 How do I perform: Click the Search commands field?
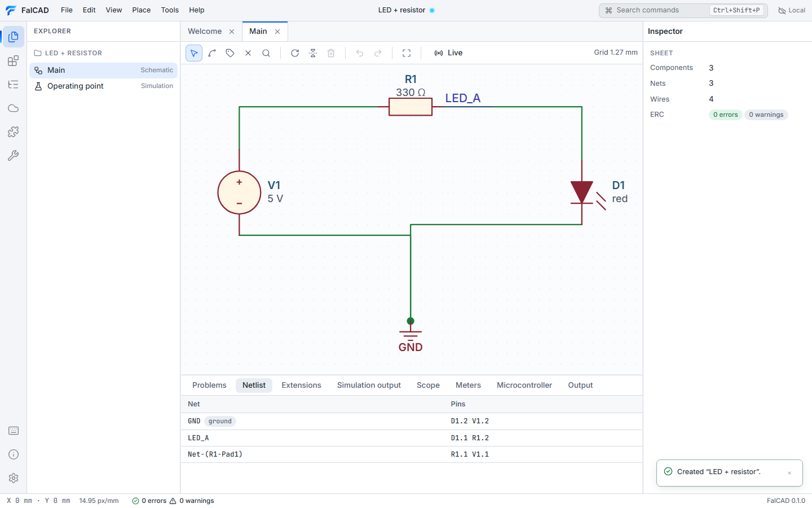(683, 10)
